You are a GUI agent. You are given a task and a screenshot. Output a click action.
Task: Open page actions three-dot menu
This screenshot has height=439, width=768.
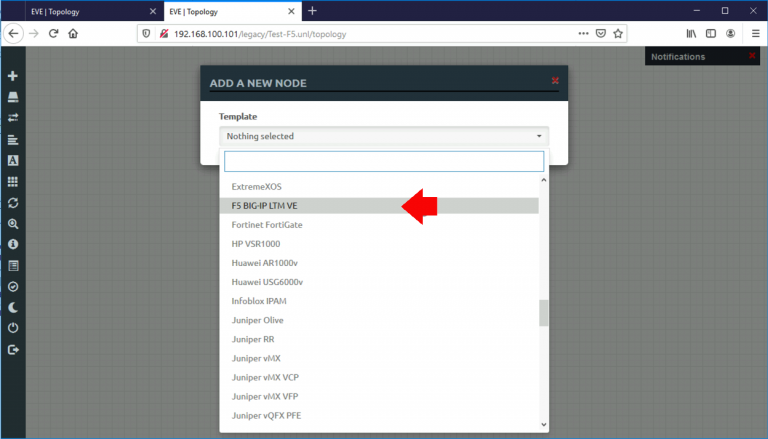pos(583,33)
